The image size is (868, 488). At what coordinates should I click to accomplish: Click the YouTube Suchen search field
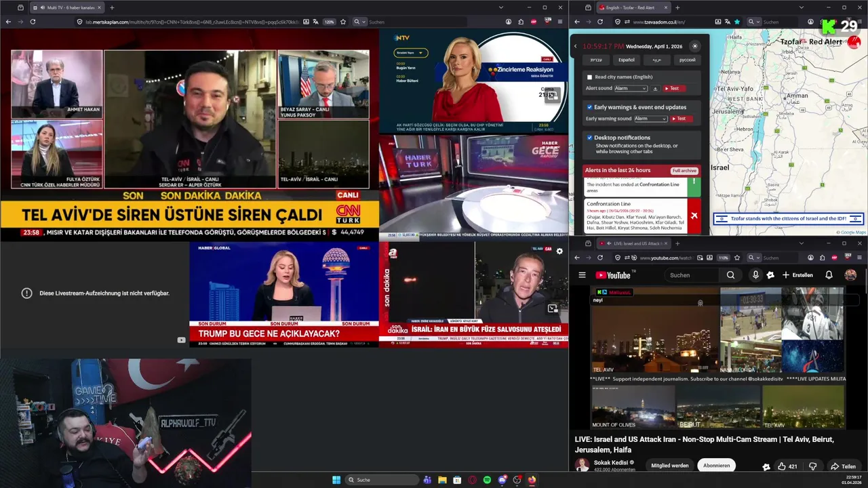(692, 275)
